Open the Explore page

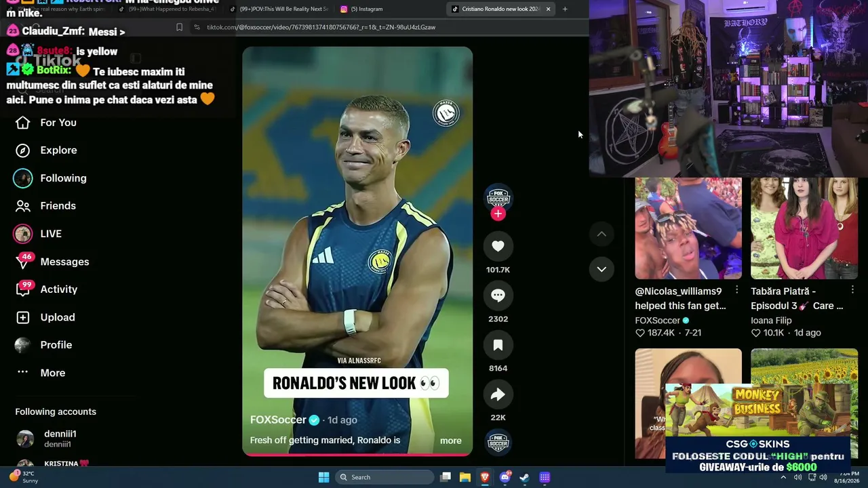click(x=46, y=150)
